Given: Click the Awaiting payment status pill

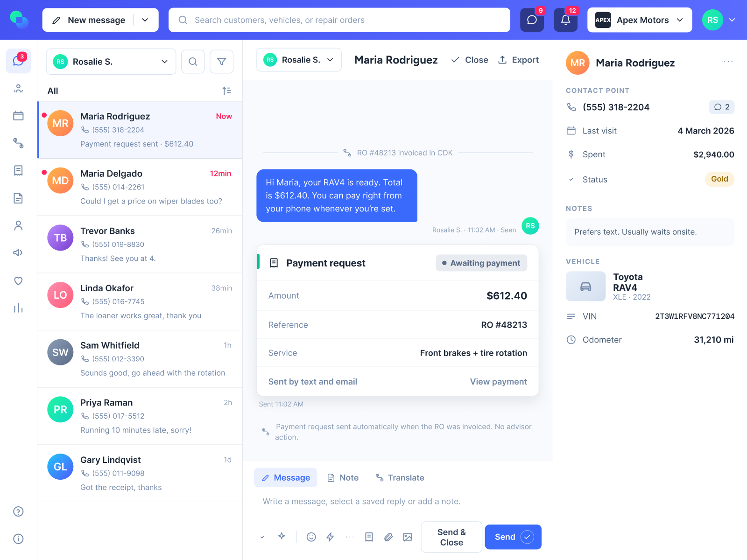Looking at the screenshot, I should 481,263.
